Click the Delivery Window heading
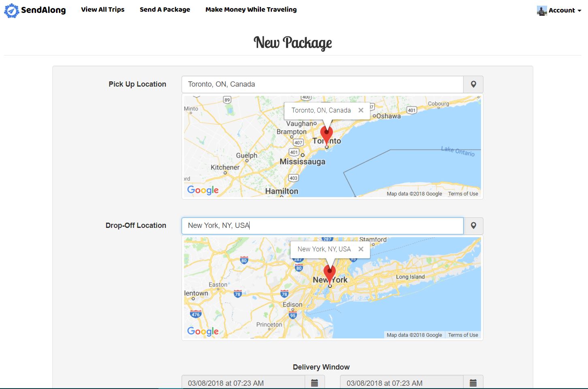This screenshot has height=389, width=588. click(321, 367)
